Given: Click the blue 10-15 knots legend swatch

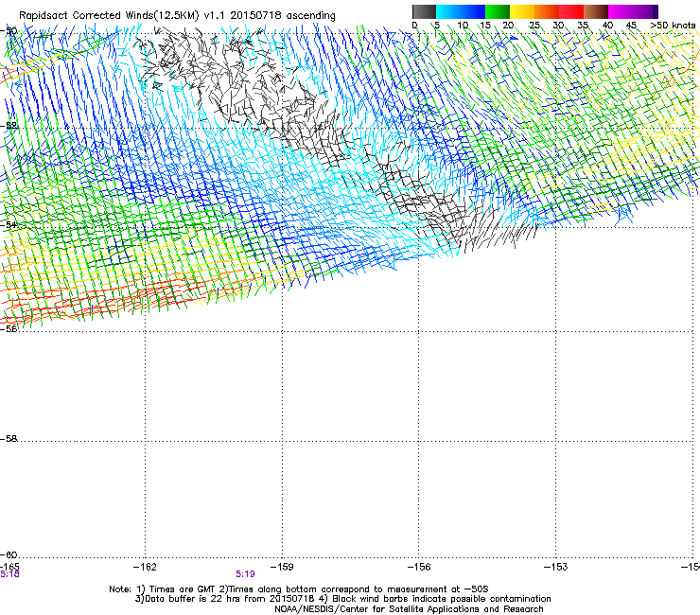Looking at the screenshot, I should [473, 11].
